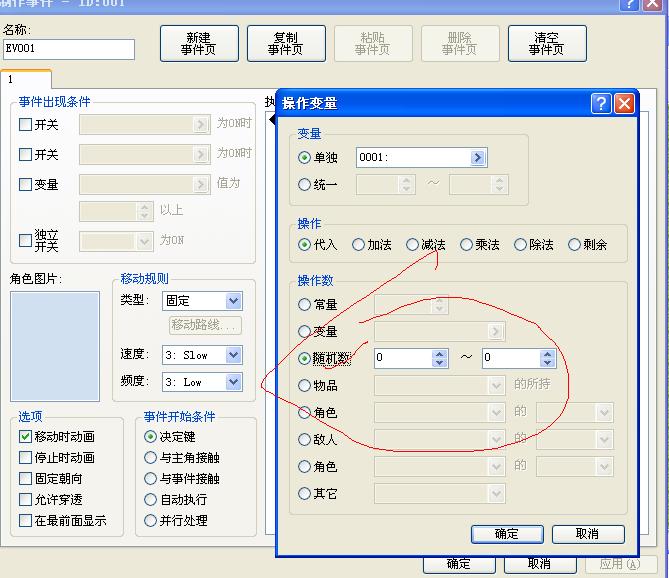Click the 0001: variable selection field

(x=422, y=158)
